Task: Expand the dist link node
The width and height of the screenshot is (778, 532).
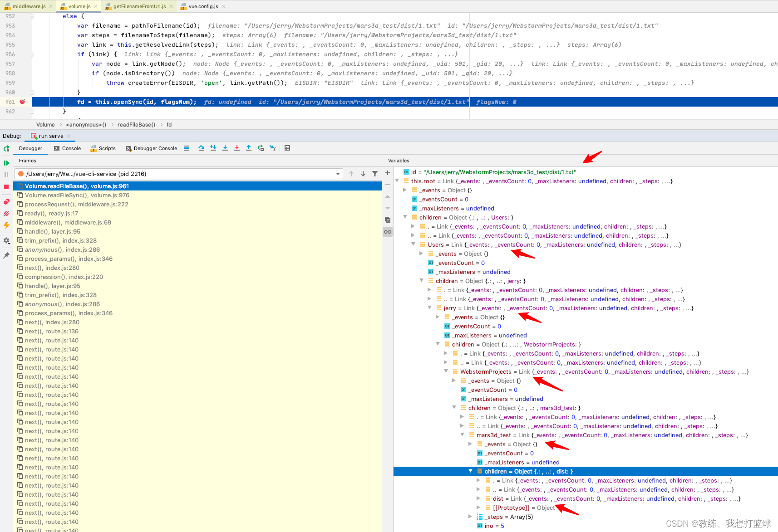Action: (478, 498)
